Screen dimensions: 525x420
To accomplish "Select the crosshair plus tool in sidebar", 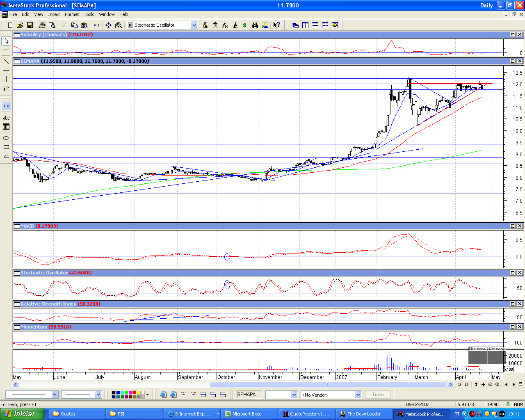I will 6,50.
